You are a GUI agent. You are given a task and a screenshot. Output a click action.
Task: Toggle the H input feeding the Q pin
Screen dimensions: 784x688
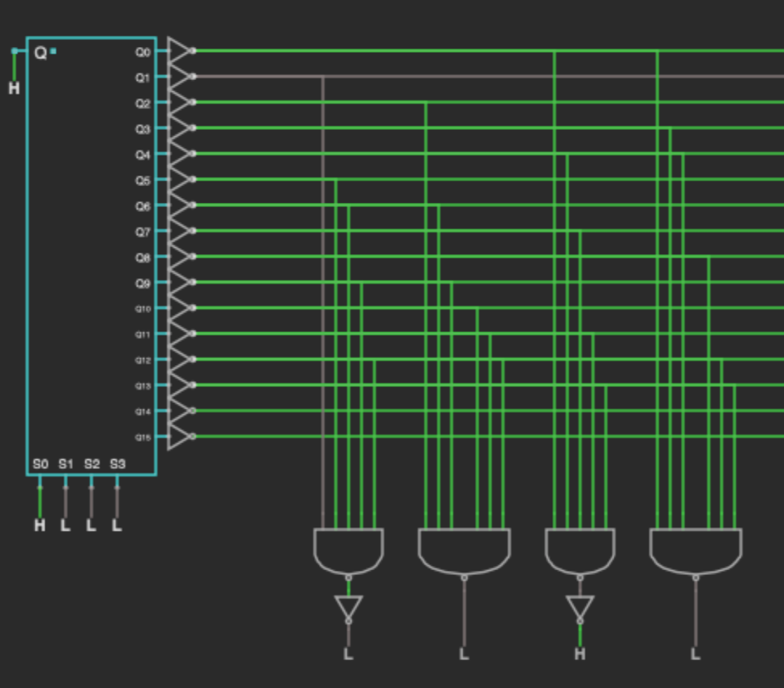tap(14, 88)
